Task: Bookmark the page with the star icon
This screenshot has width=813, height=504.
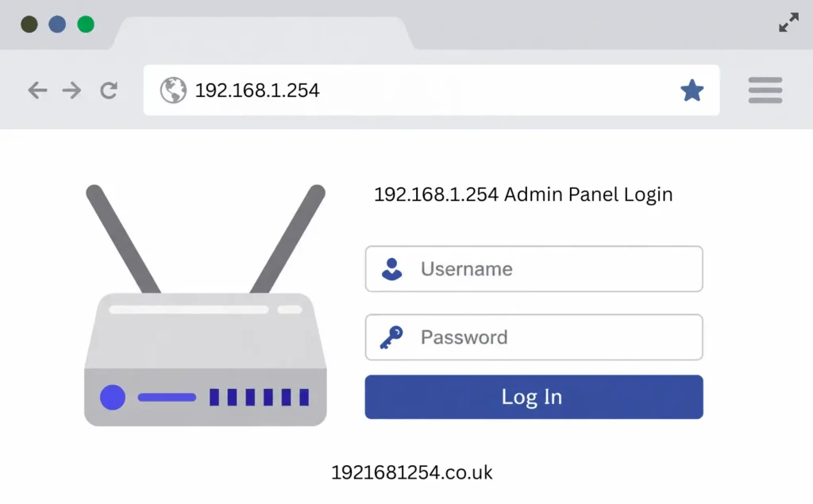Action: pos(692,90)
